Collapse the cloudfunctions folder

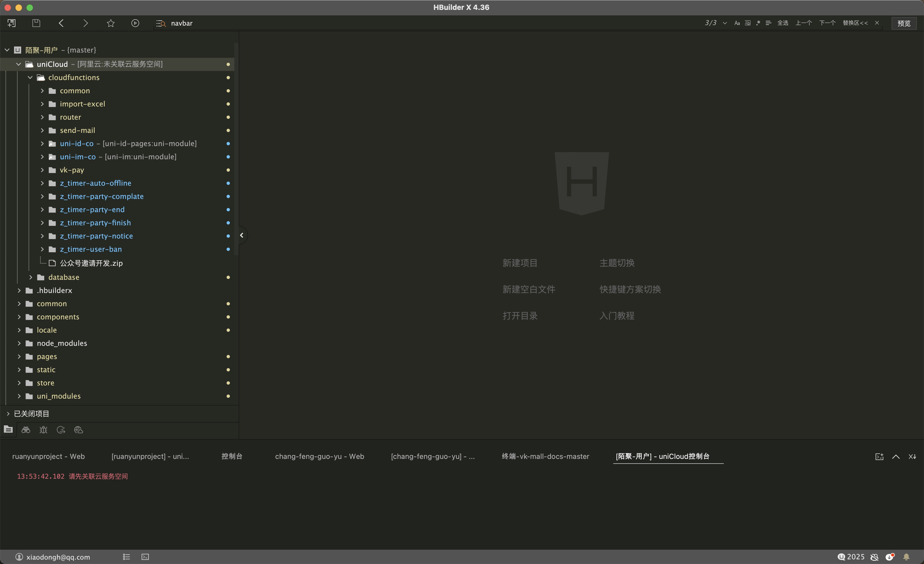(x=30, y=78)
